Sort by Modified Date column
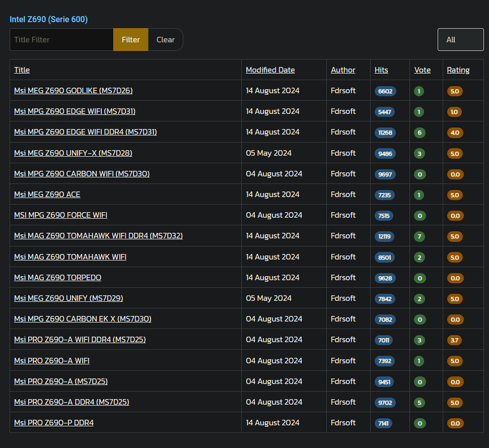 (270, 70)
